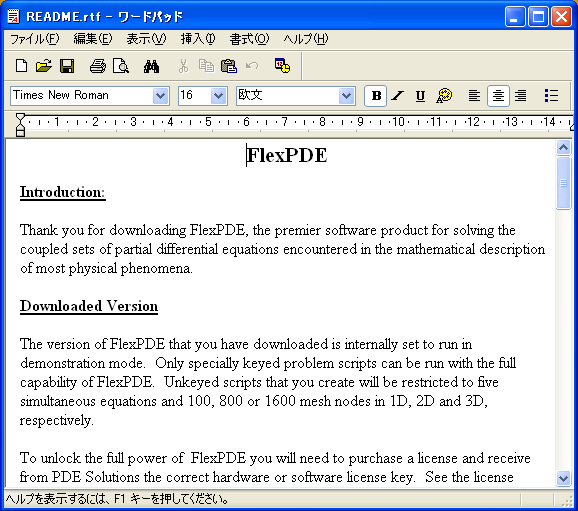Toggle Underline formatting
Image resolution: width=578 pixels, height=511 pixels.
[420, 96]
